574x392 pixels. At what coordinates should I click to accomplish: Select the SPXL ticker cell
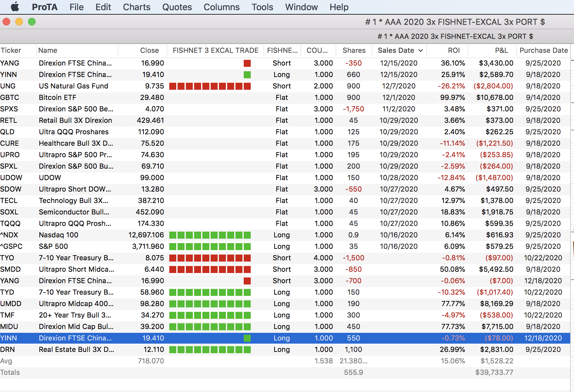tap(9, 166)
